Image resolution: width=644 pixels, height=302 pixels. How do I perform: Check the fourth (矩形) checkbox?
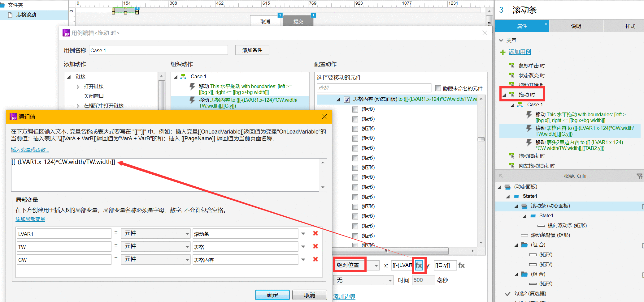355,138
